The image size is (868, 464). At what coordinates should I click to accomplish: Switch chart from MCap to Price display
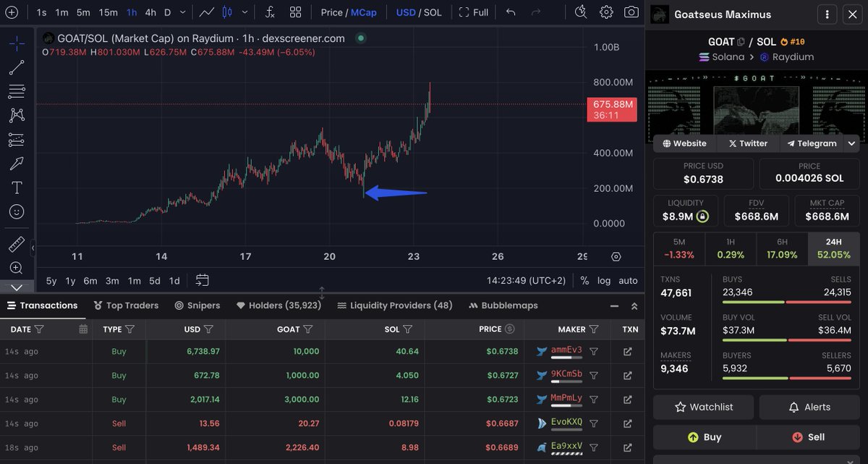tap(333, 12)
